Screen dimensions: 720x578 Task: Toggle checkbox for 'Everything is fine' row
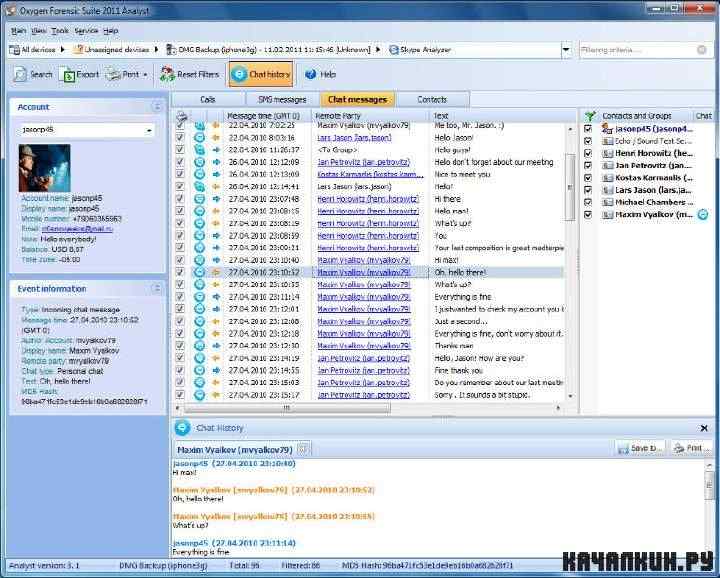pos(180,297)
